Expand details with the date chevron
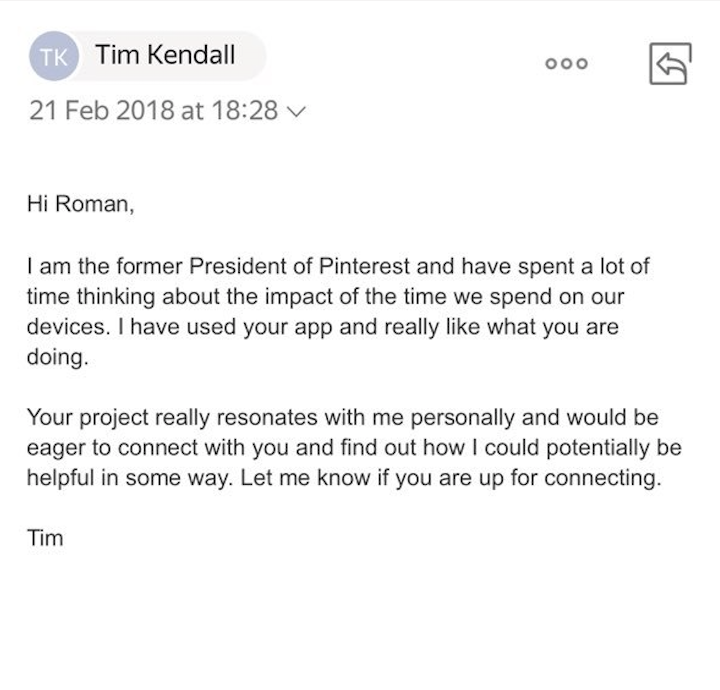 (x=296, y=112)
